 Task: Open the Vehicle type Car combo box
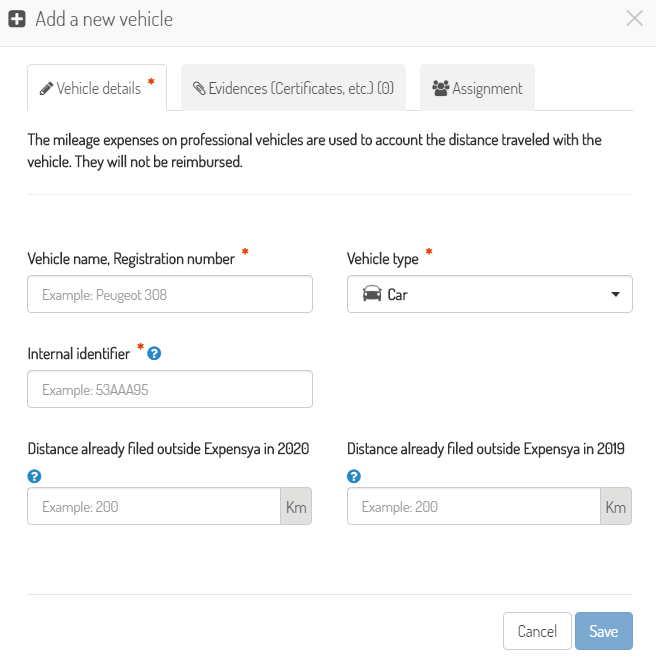click(x=489, y=294)
